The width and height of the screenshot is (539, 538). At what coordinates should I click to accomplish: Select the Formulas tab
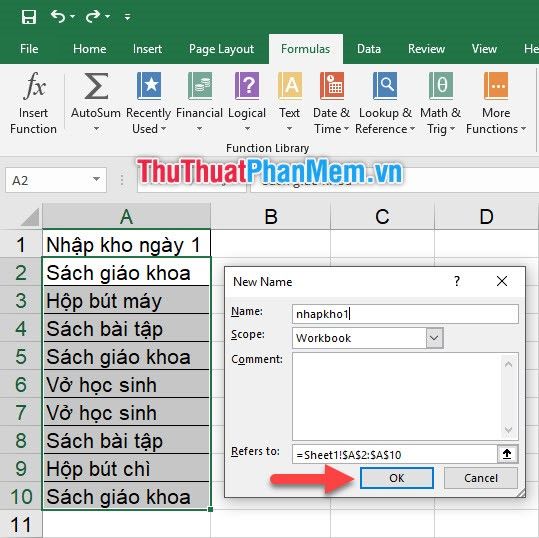click(305, 49)
